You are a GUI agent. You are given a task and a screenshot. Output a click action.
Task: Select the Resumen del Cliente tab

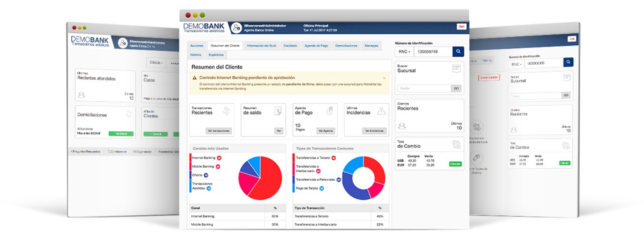point(225,45)
